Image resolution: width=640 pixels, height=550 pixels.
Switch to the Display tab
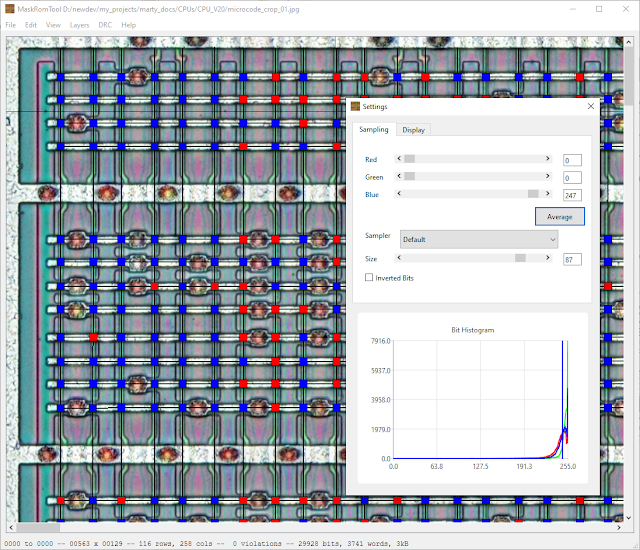tap(413, 130)
